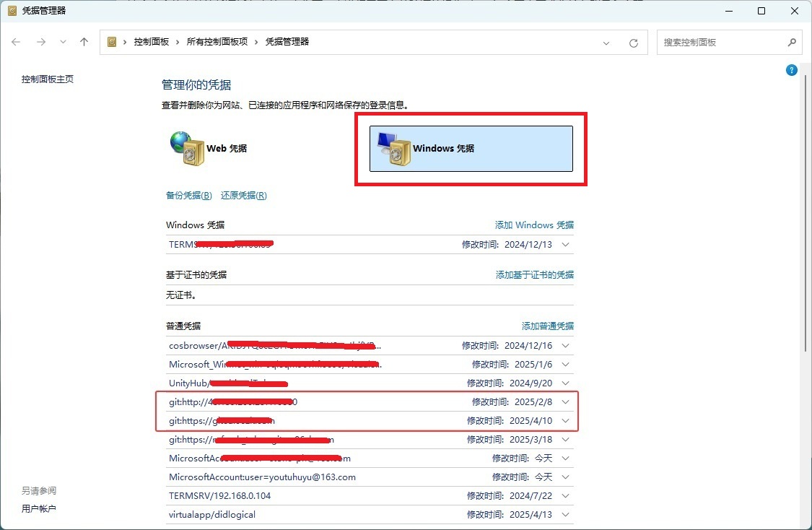
Task: Expand the TERMSRV entry dated 2024/12/13
Action: [x=565, y=245]
